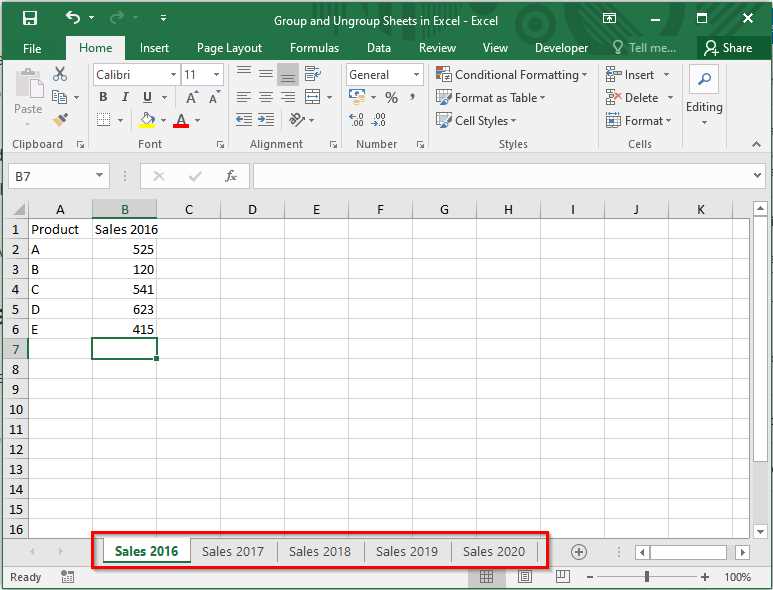Click the Font Color red A icon

[x=181, y=120]
